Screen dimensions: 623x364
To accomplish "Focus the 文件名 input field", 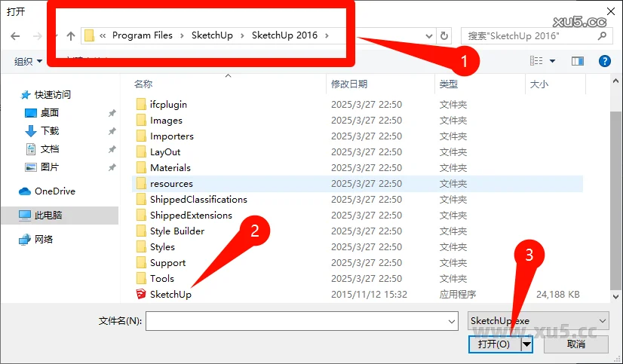I will [301, 321].
